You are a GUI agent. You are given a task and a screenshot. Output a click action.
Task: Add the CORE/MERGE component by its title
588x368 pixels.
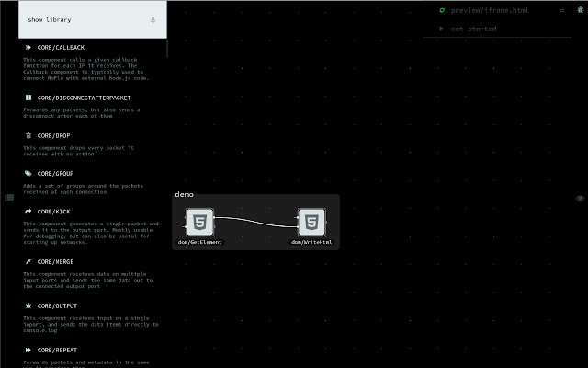pos(55,261)
